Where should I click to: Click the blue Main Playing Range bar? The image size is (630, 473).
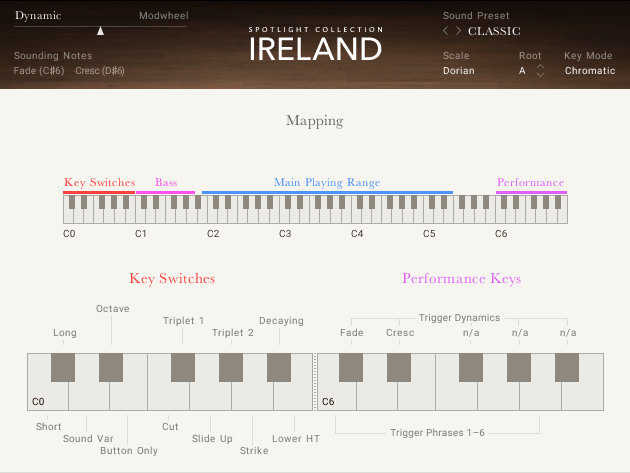327,192
